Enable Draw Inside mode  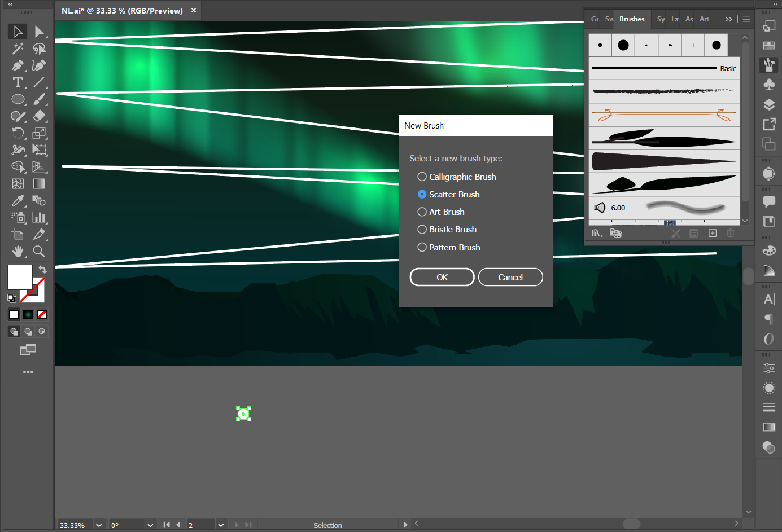point(42,332)
